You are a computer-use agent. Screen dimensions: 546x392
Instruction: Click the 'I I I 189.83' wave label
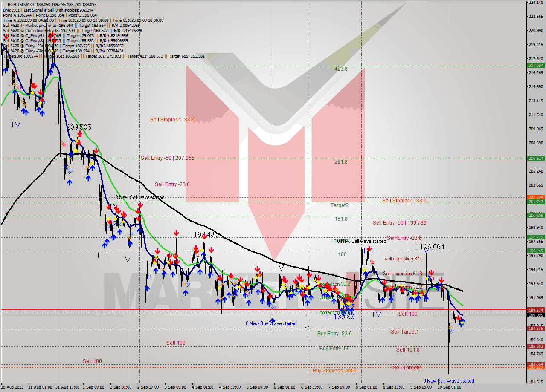338,317
